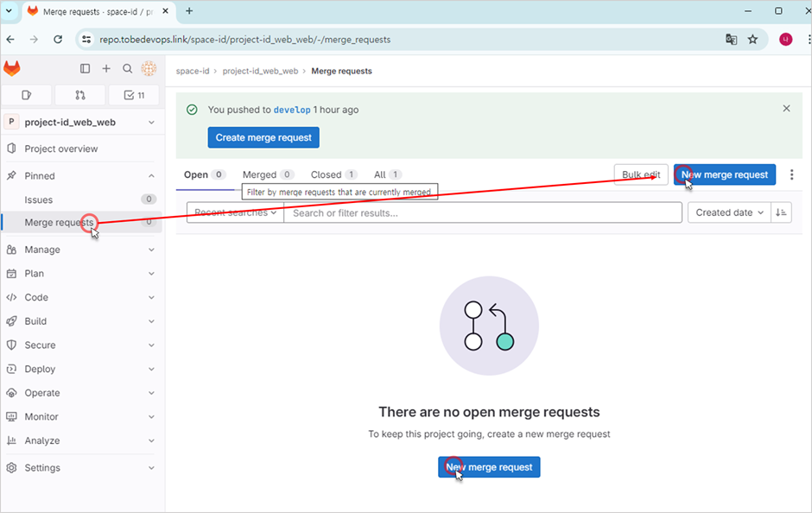812x513 pixels.
Task: Switch to the Closed merge requests tab
Action: pyautogui.click(x=333, y=174)
